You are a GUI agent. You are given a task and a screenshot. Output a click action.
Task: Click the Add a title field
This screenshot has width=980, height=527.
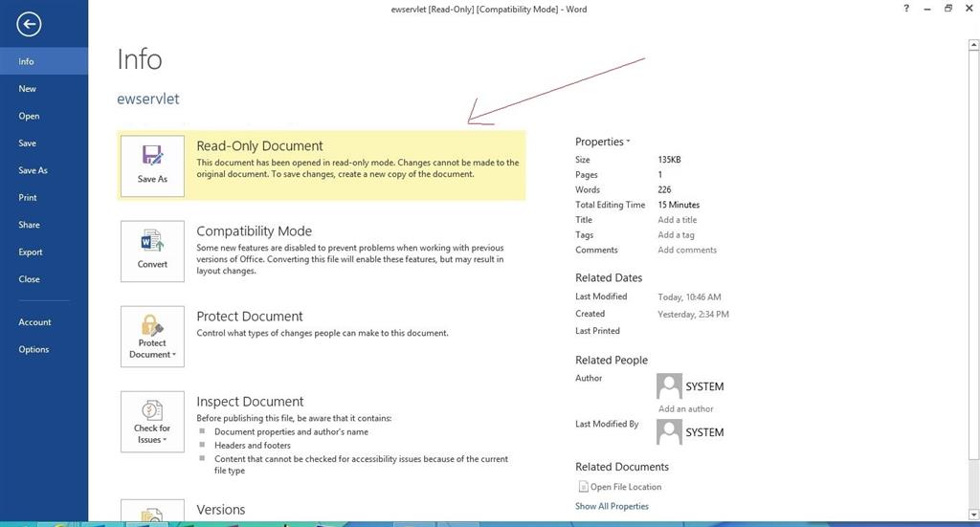677,220
